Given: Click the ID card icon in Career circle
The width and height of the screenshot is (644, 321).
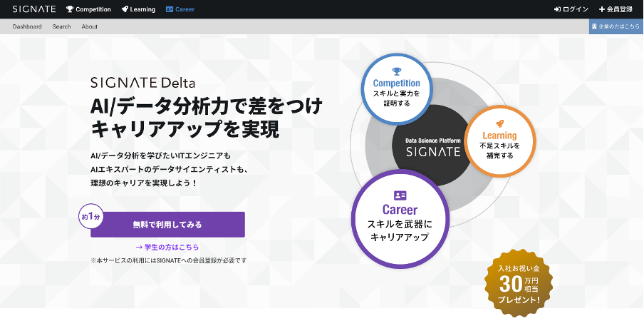Looking at the screenshot, I should [x=400, y=195].
